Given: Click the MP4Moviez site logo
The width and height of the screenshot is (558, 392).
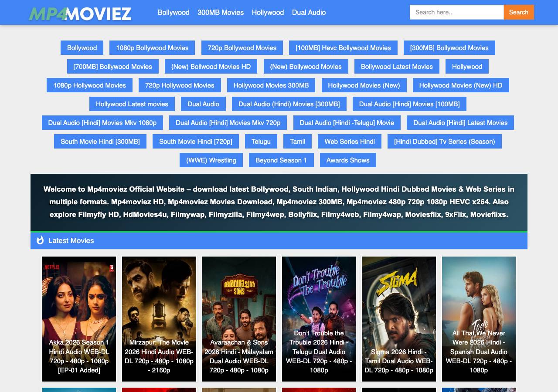Looking at the screenshot, I should click(x=80, y=14).
